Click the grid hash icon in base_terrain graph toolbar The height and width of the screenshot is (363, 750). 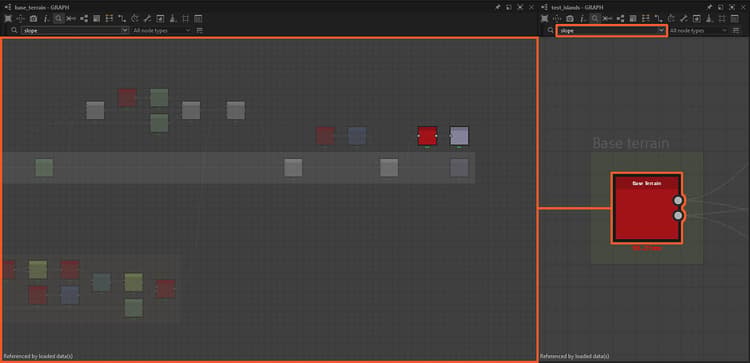186,19
